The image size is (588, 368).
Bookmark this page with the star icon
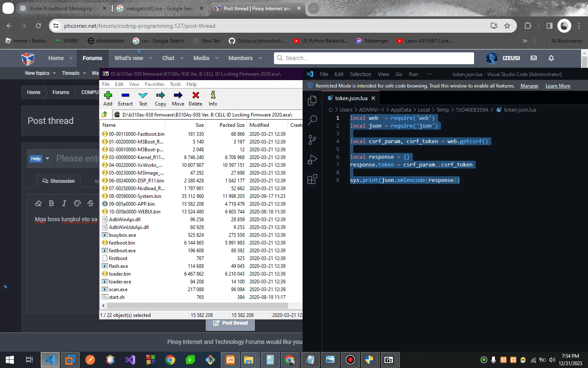tap(507, 26)
